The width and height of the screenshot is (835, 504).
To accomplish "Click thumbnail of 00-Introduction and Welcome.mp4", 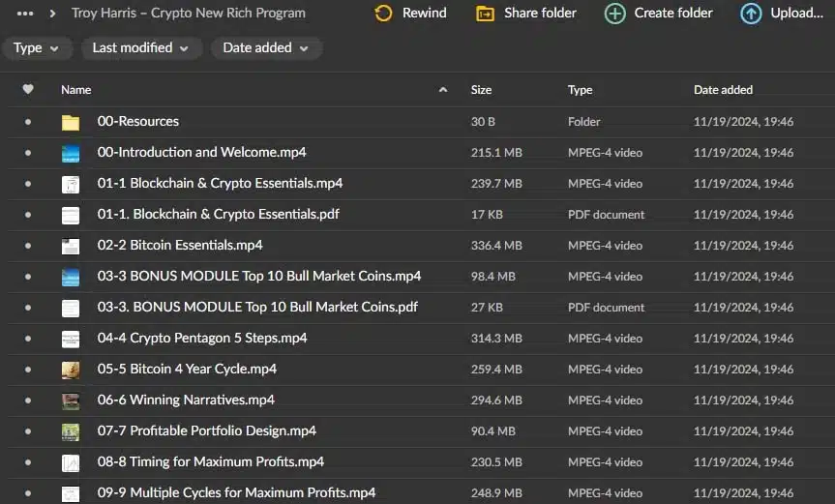I will (71, 153).
